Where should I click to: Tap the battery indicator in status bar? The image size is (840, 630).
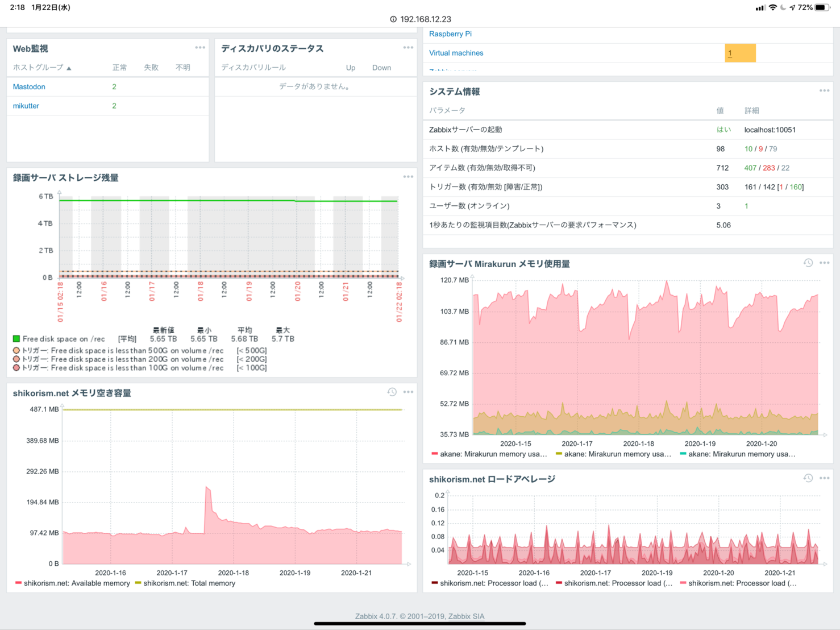(x=822, y=7)
